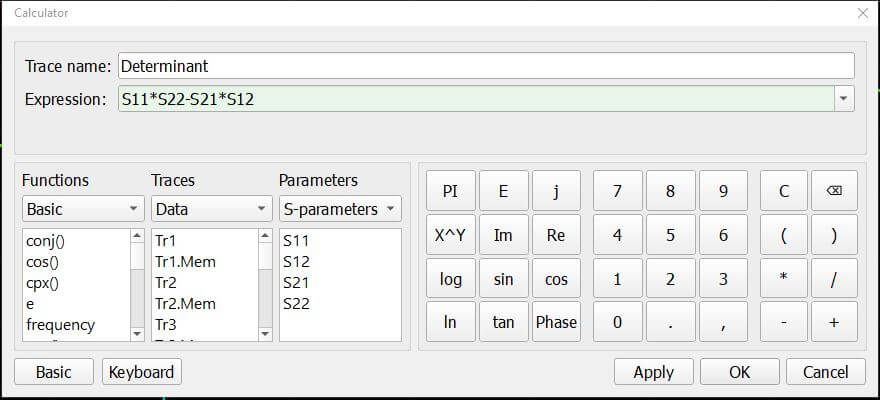The image size is (880, 400).
Task: Click the ln key
Action: tap(451, 321)
